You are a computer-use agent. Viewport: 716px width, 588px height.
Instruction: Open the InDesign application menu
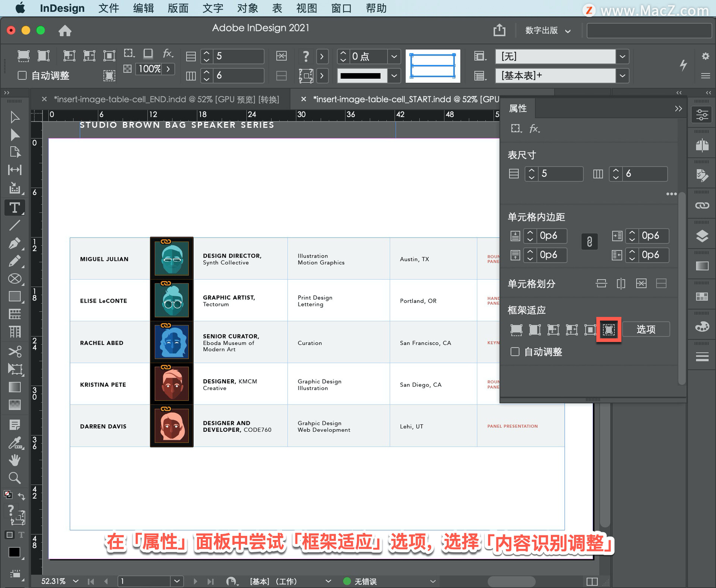62,8
